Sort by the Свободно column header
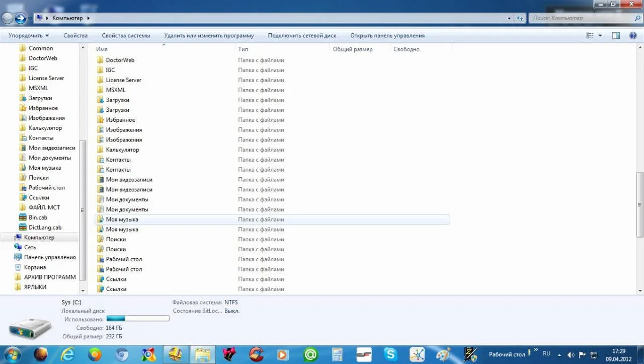Image resolution: width=644 pixels, height=364 pixels. [420, 49]
